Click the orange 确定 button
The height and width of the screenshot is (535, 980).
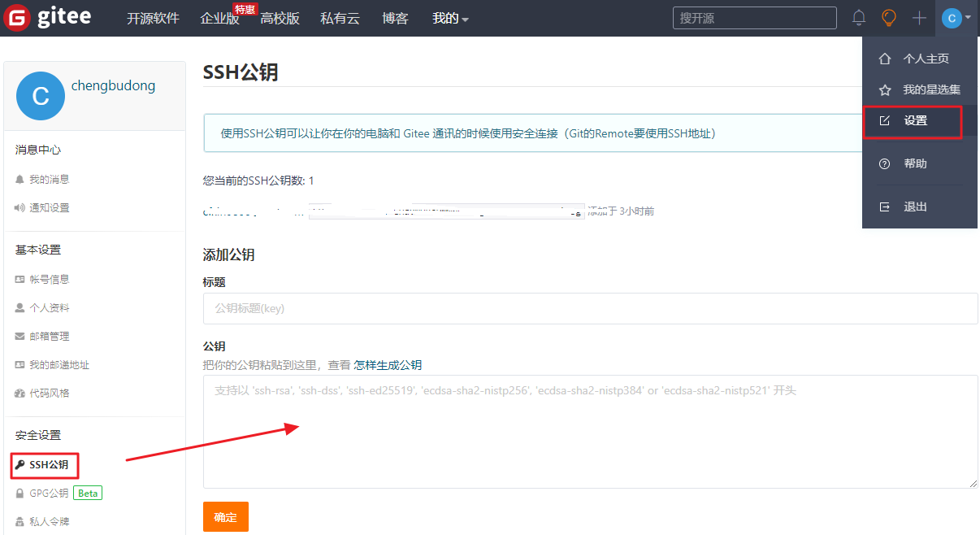225,516
